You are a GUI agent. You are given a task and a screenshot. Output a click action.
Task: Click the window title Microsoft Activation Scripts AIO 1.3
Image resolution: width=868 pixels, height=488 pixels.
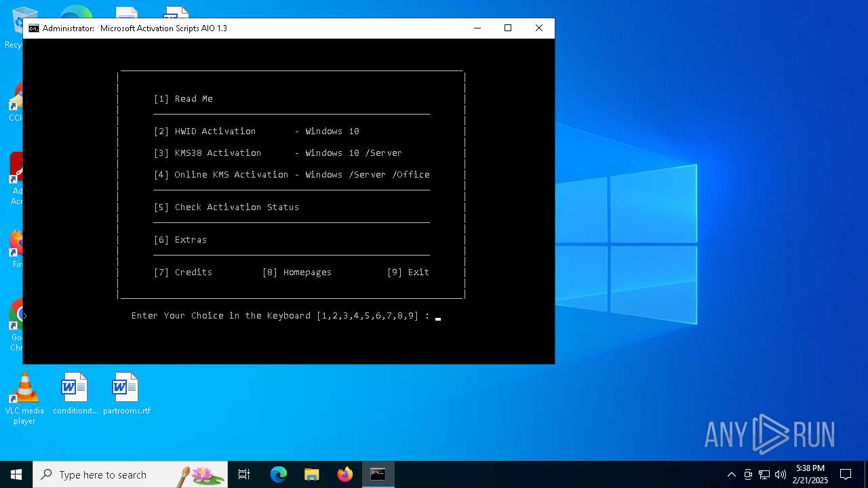(x=163, y=28)
